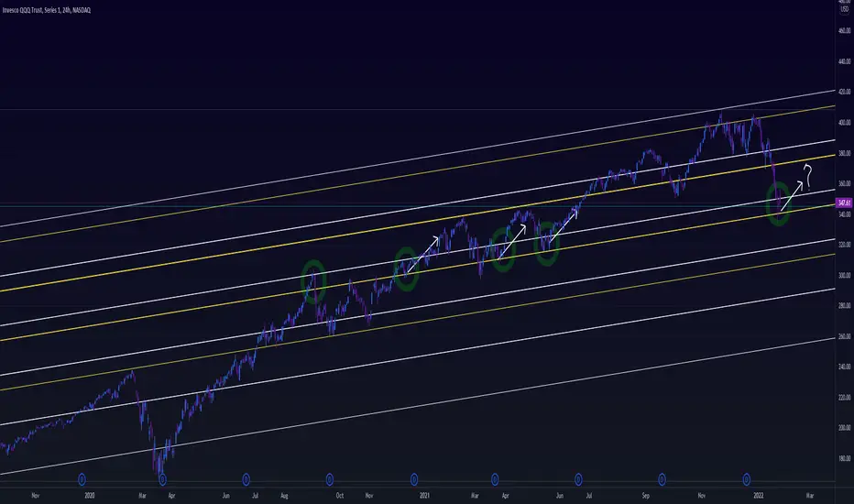Image resolution: width=854 pixels, height=504 pixels.
Task: Click the 300.00 price axis label
Action: click(844, 275)
